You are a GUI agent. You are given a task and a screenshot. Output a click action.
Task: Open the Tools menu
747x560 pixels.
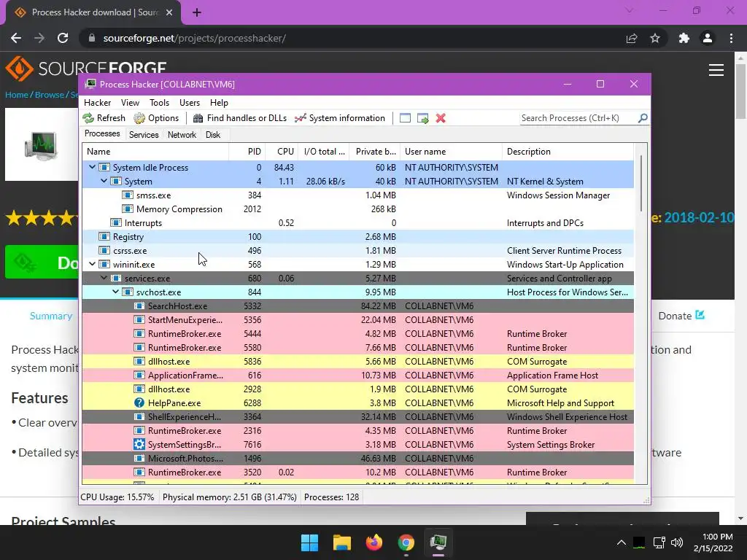click(159, 103)
